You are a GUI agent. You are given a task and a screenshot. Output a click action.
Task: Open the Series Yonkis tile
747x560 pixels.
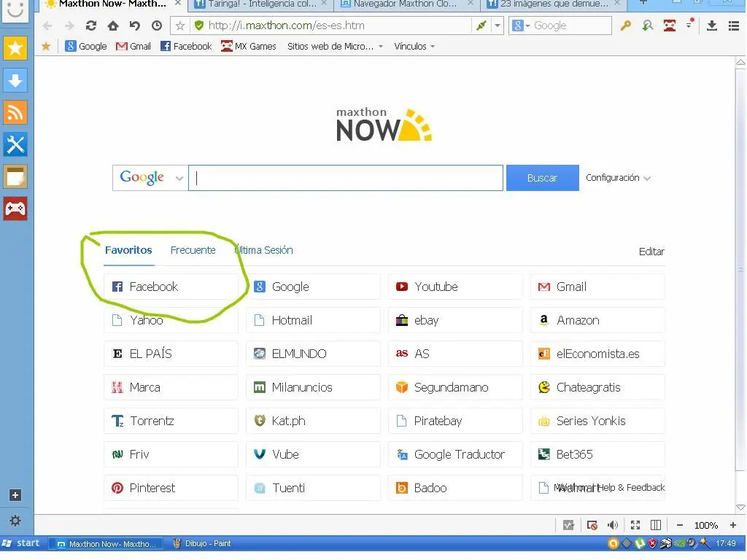click(597, 421)
